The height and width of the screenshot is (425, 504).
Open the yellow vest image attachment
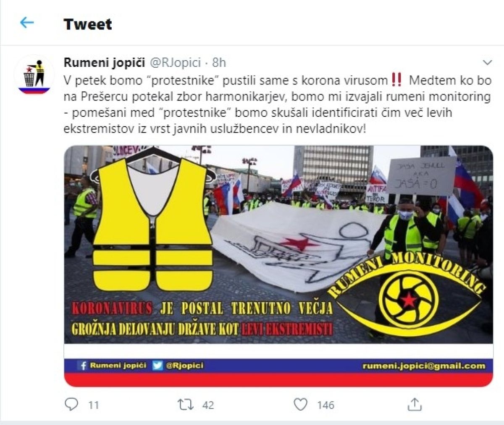click(x=278, y=266)
